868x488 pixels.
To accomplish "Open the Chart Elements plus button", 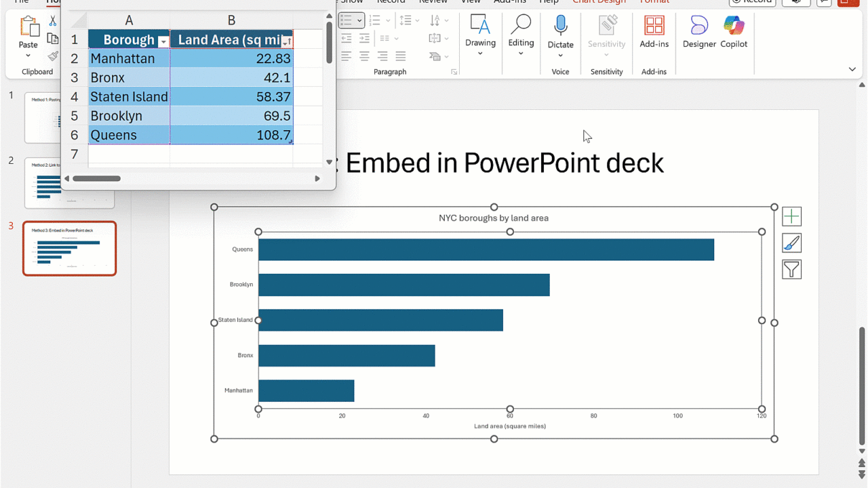I will [791, 216].
